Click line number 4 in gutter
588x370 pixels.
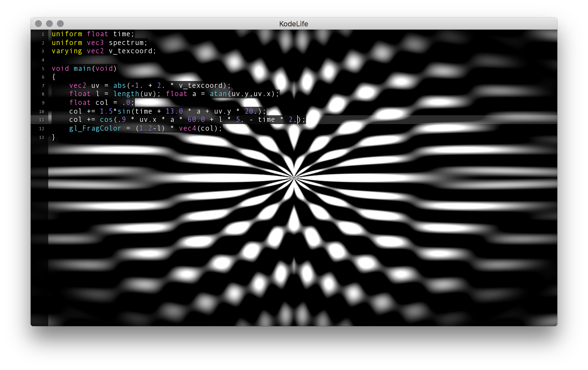pos(43,60)
